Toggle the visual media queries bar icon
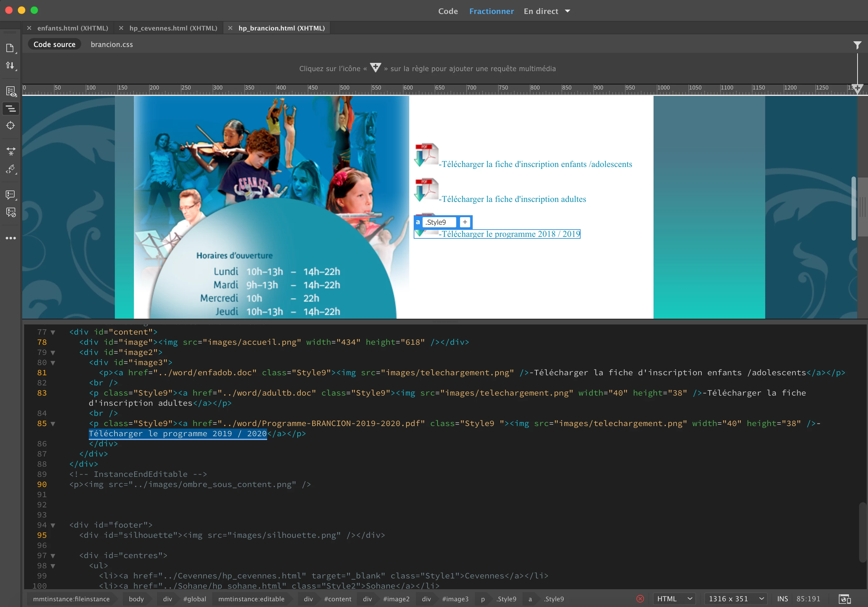 click(x=10, y=109)
